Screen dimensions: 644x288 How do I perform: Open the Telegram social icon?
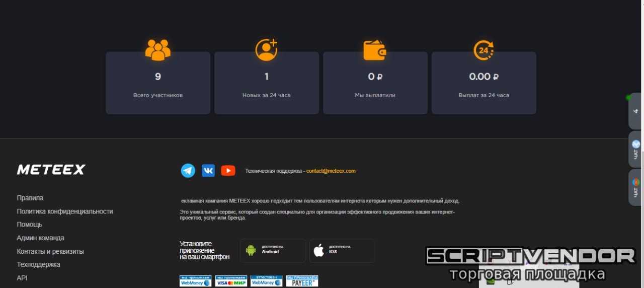pyautogui.click(x=188, y=171)
